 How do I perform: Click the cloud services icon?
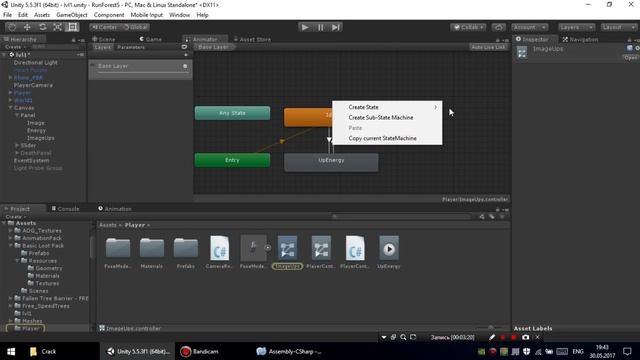tap(498, 27)
